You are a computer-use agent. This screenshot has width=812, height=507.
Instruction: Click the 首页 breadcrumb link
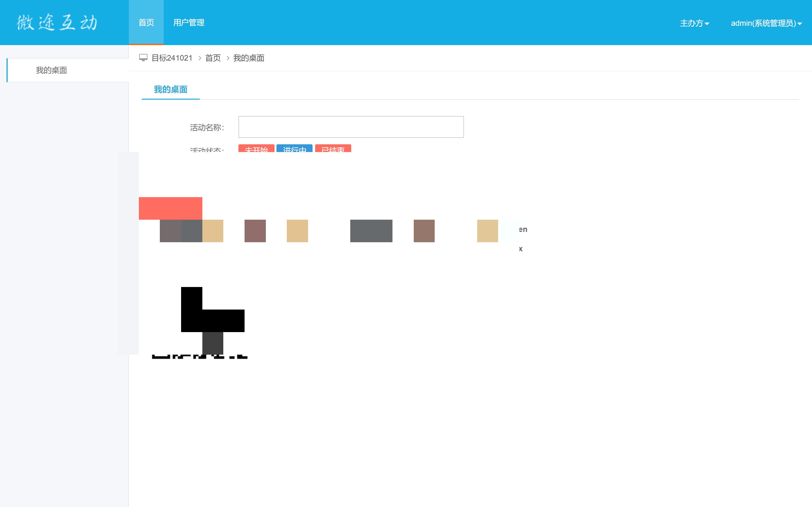click(213, 58)
